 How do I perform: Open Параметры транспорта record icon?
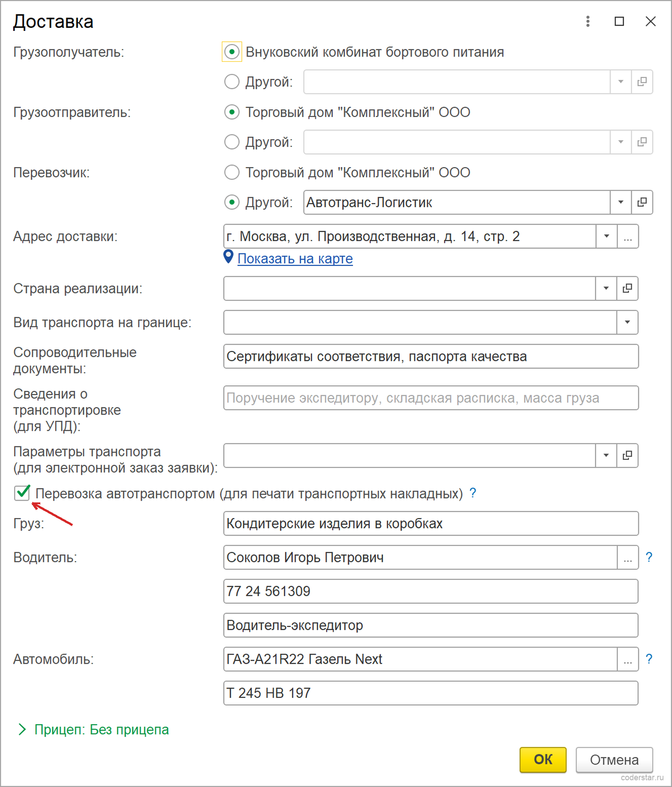[x=627, y=455]
